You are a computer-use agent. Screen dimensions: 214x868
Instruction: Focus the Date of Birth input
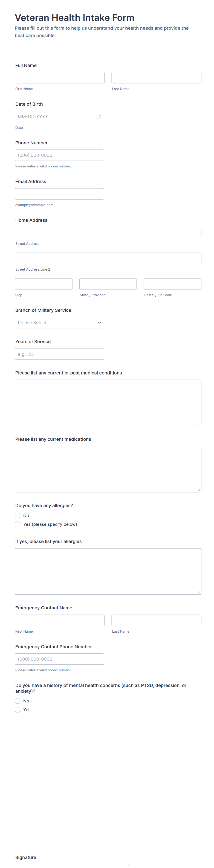(54, 117)
